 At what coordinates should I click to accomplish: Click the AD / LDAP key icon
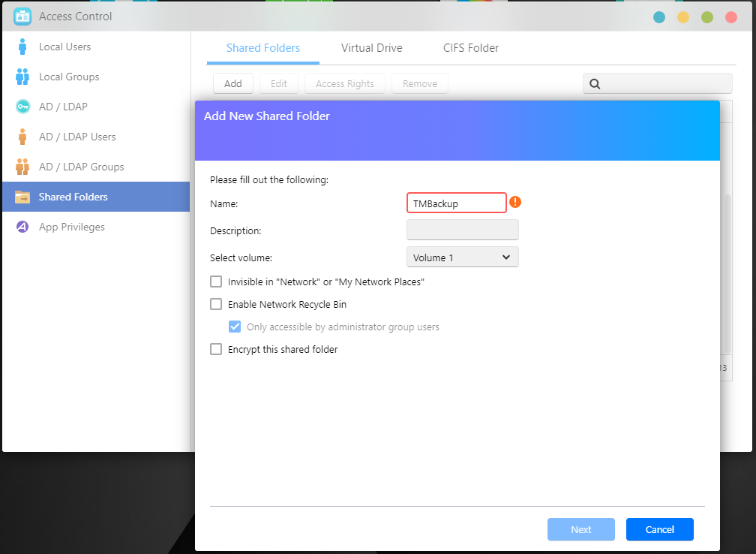pyautogui.click(x=22, y=107)
